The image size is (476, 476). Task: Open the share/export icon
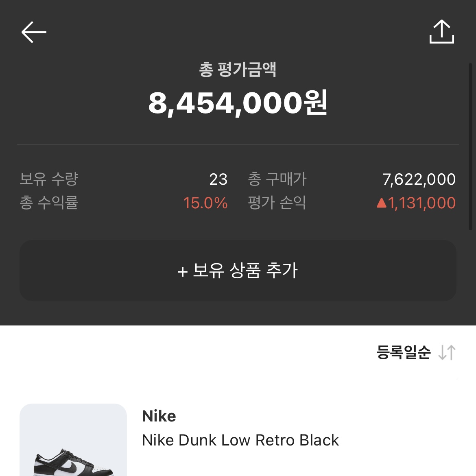point(441,32)
